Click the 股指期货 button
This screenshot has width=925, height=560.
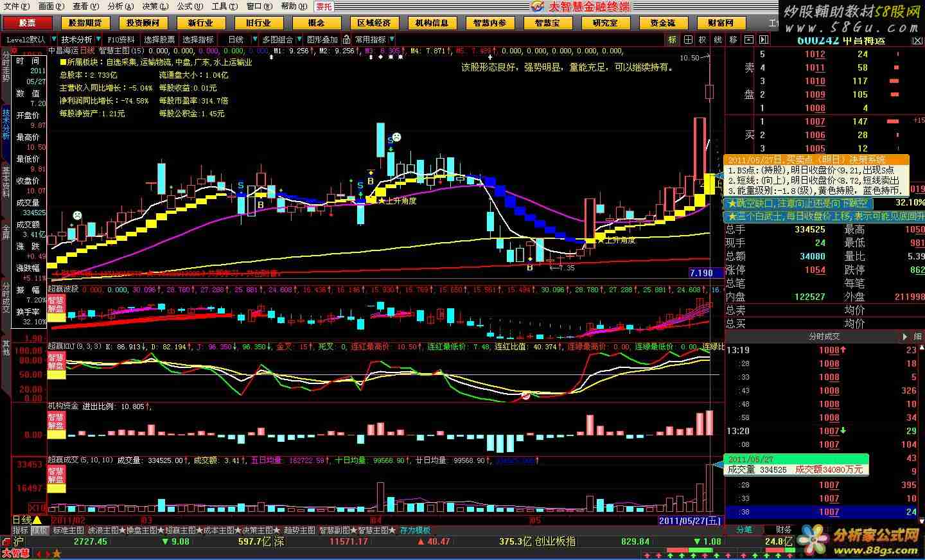pos(85,22)
